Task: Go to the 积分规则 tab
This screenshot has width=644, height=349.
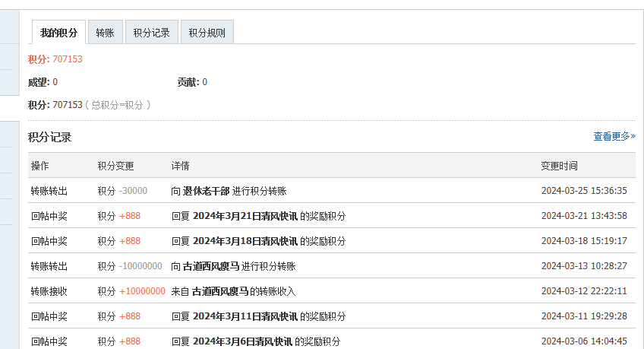Action: (x=207, y=33)
